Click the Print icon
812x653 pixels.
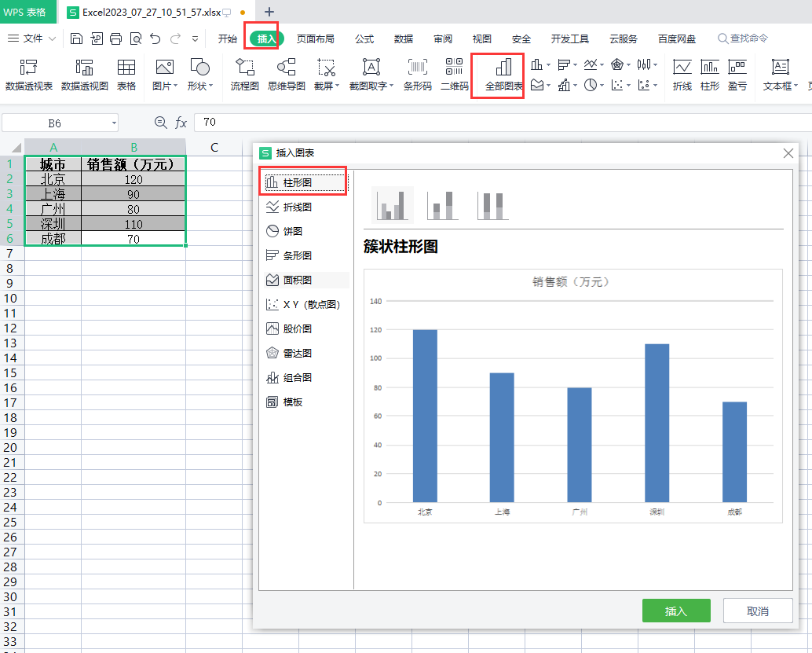[116, 39]
